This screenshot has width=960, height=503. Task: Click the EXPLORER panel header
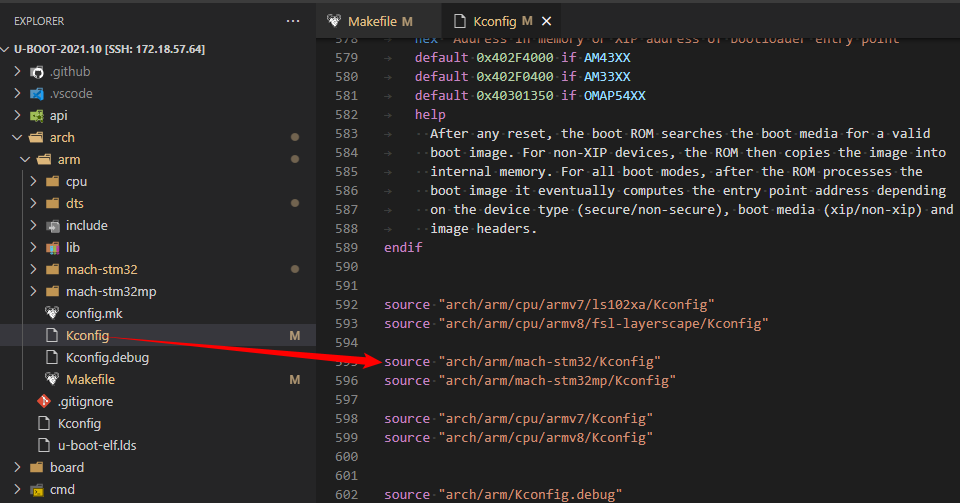[x=39, y=21]
